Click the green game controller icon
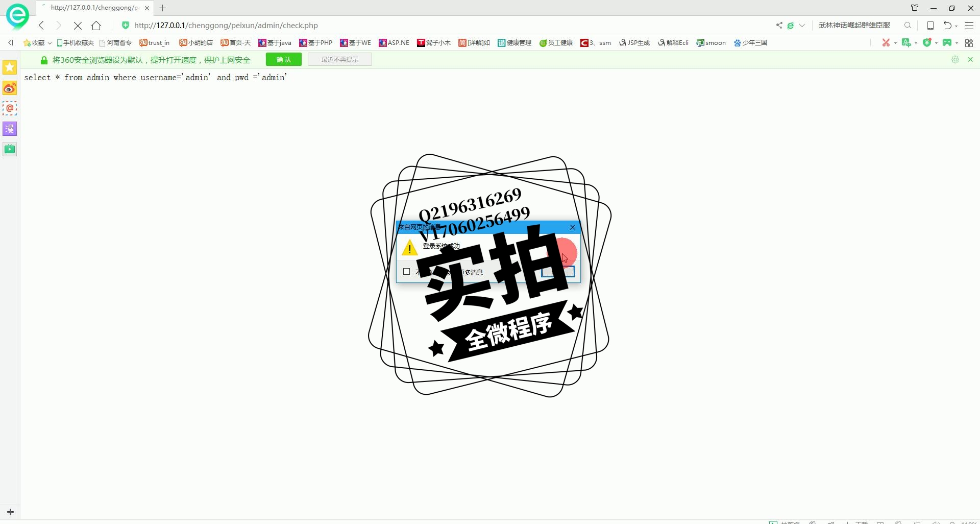The height and width of the screenshot is (524, 980). pos(947,43)
